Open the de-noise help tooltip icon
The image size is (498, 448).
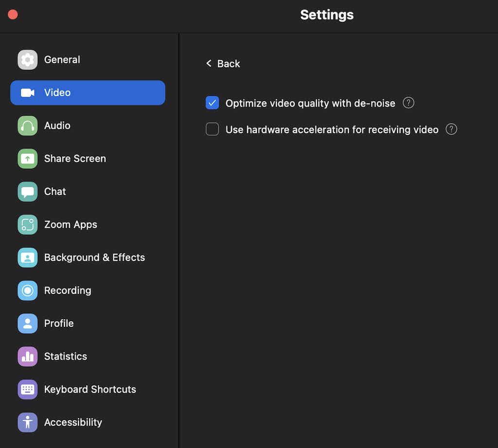(409, 103)
